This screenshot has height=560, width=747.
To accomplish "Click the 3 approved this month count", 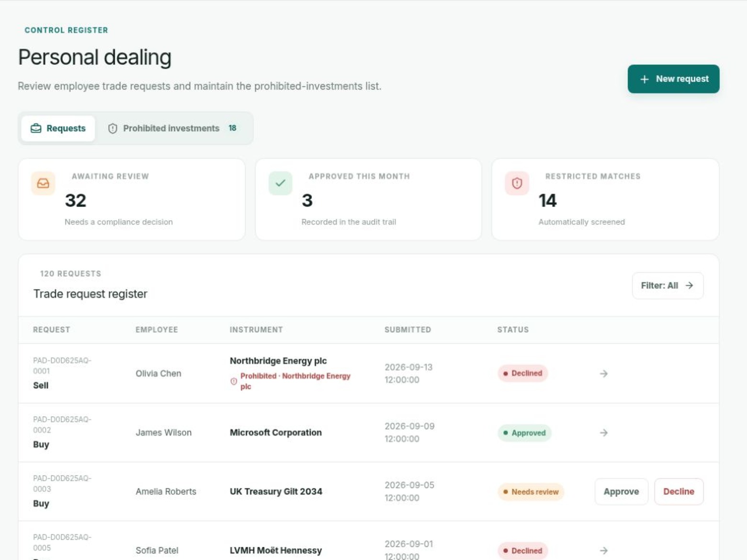I will click(x=307, y=201).
